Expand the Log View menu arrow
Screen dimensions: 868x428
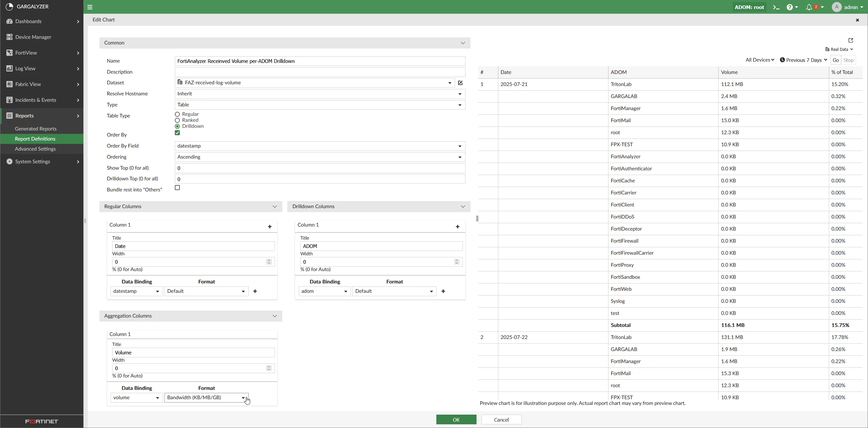78,69
